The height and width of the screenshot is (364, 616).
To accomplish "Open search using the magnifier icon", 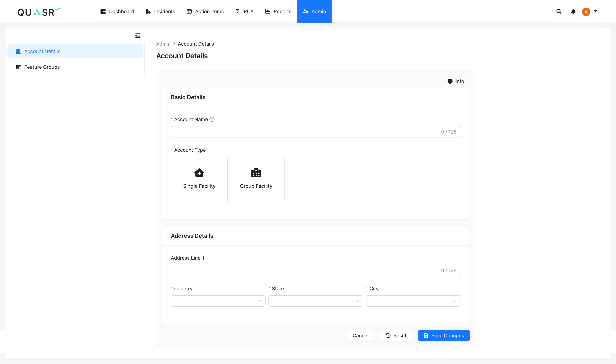I will [559, 11].
